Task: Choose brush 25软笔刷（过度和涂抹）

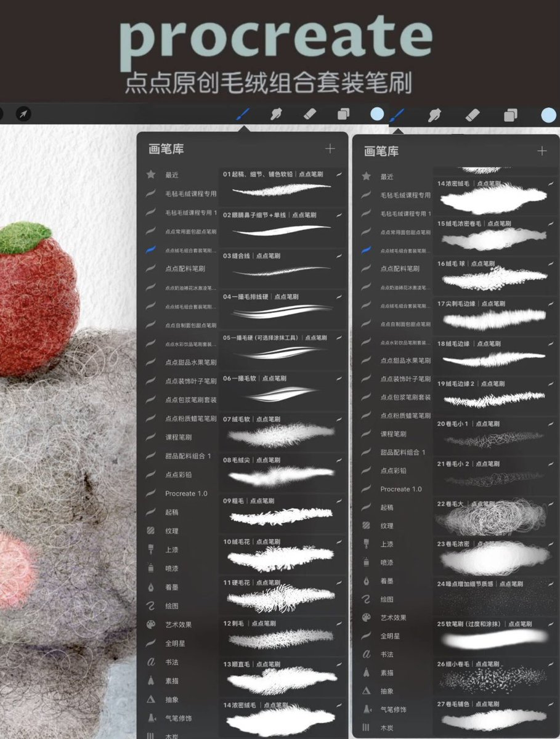Action: coord(495,637)
